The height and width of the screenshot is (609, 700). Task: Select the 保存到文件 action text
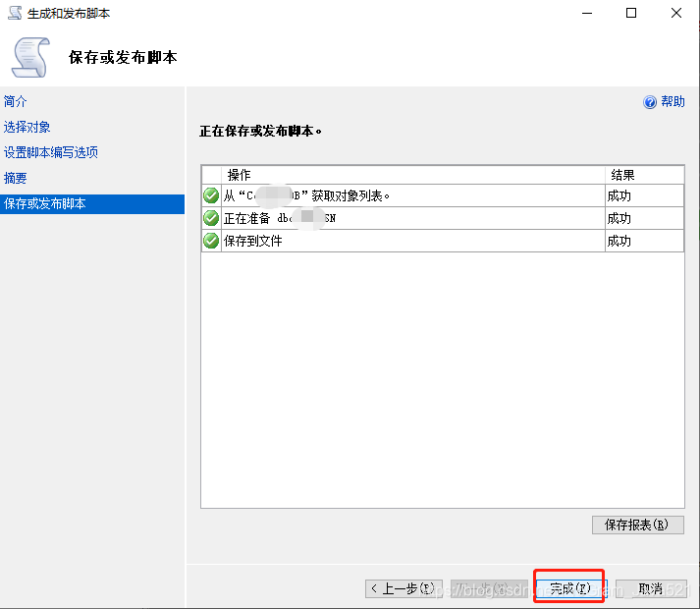tap(252, 242)
